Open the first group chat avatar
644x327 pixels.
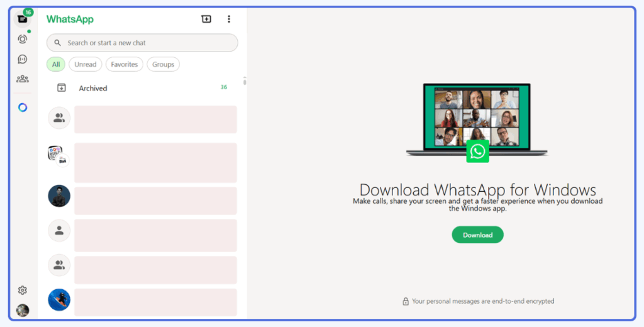click(59, 118)
